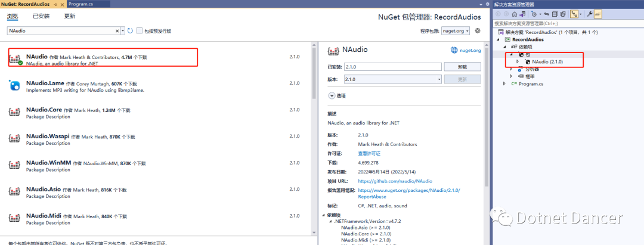Click the NuGet search input containing NAudio
Viewport: 644px width, 245px height.
[x=60, y=31]
